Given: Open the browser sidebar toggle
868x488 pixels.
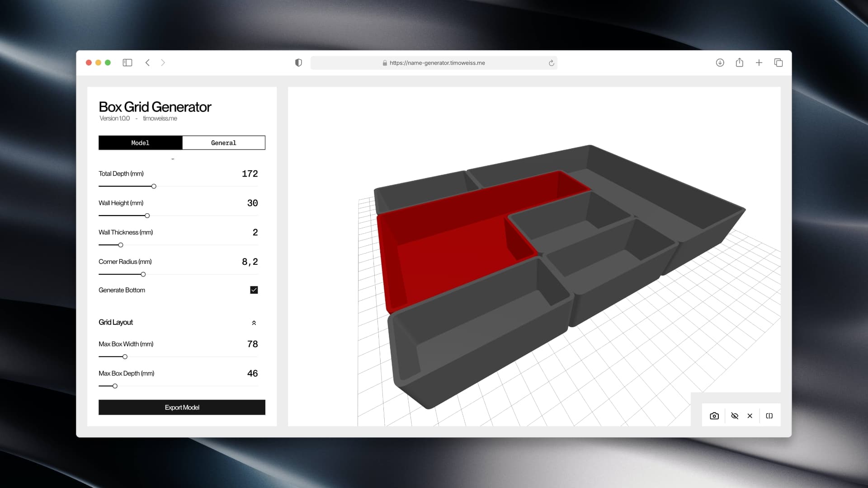Looking at the screenshot, I should 127,63.
